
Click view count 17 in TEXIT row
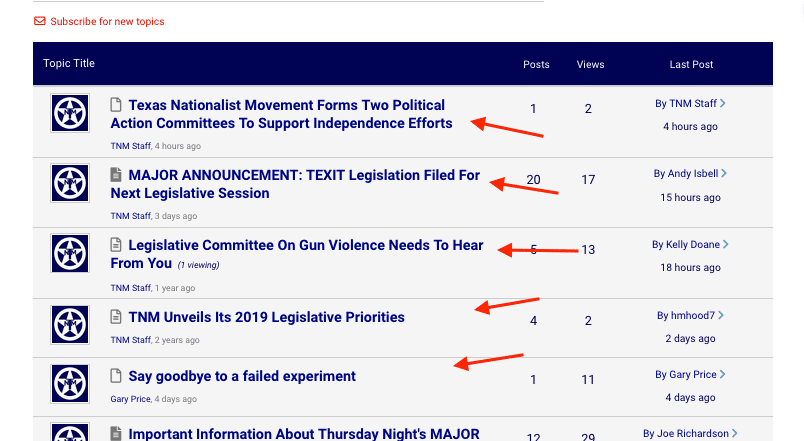coord(588,180)
